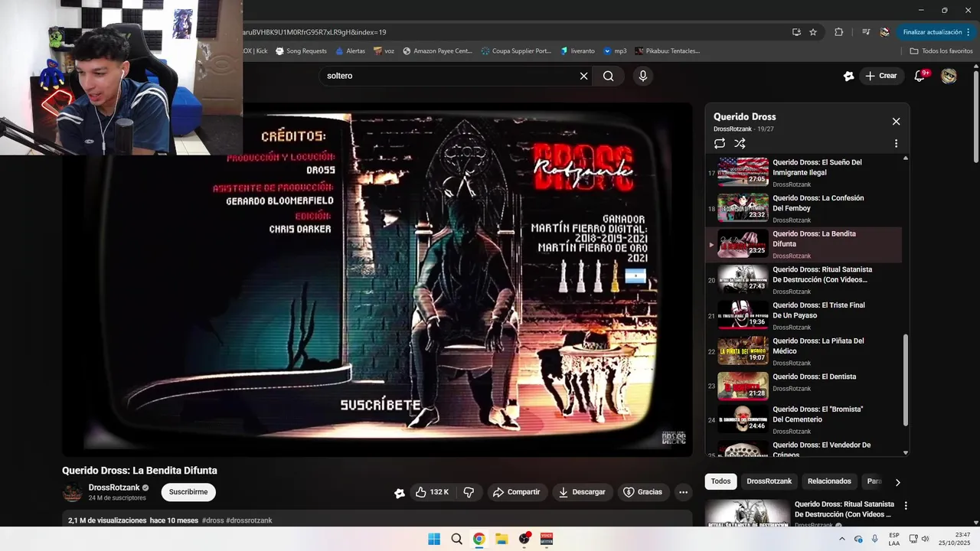Viewport: 980px width, 551px height.
Task: Click the Crear button
Action: coord(880,76)
